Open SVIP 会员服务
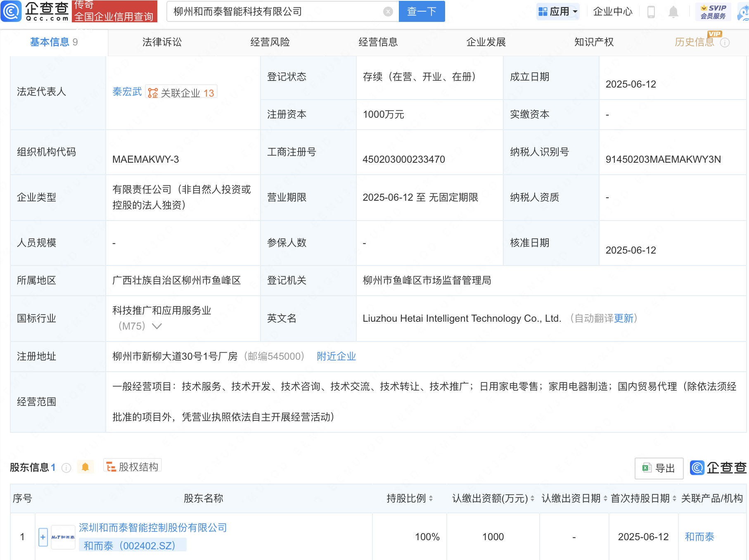 point(713,12)
